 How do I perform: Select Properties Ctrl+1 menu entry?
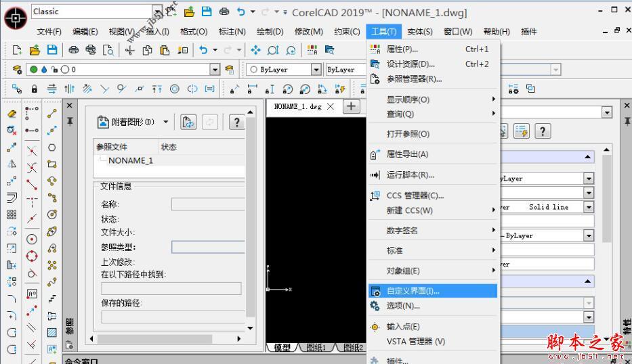432,49
